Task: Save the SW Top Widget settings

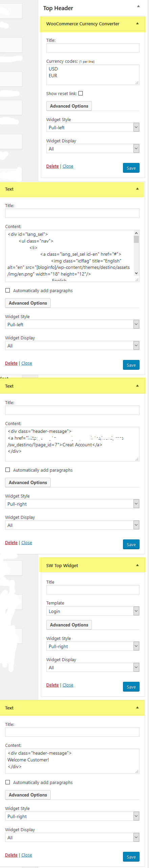Action: click(131, 687)
